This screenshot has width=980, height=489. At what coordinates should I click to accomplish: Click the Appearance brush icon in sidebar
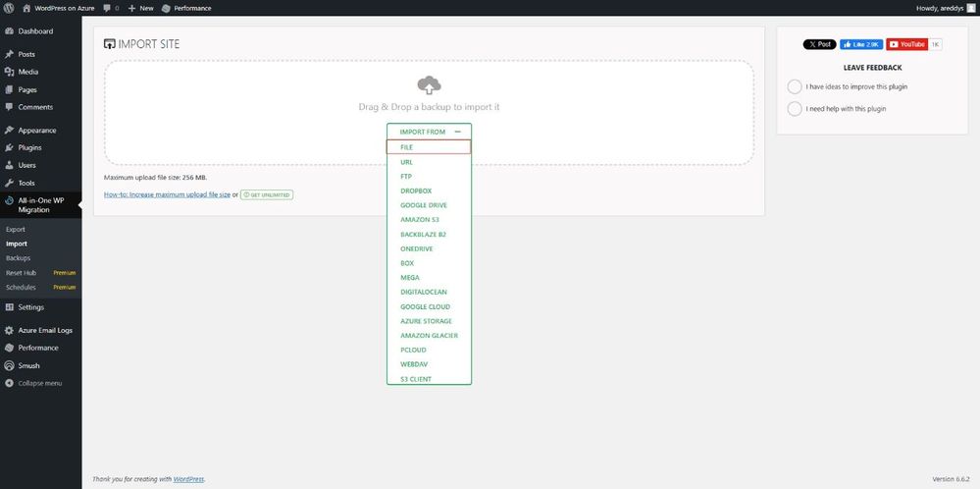(9, 130)
